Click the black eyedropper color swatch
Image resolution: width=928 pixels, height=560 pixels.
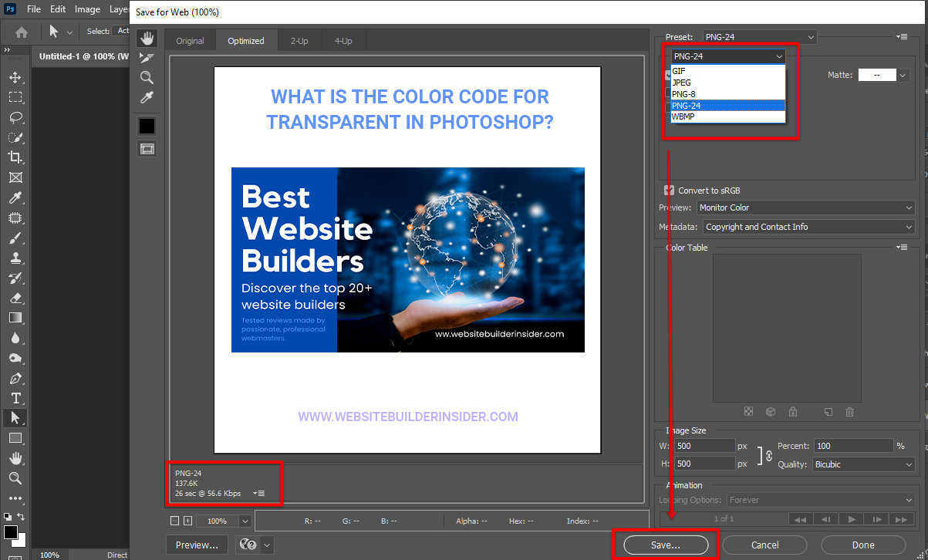pos(147,126)
